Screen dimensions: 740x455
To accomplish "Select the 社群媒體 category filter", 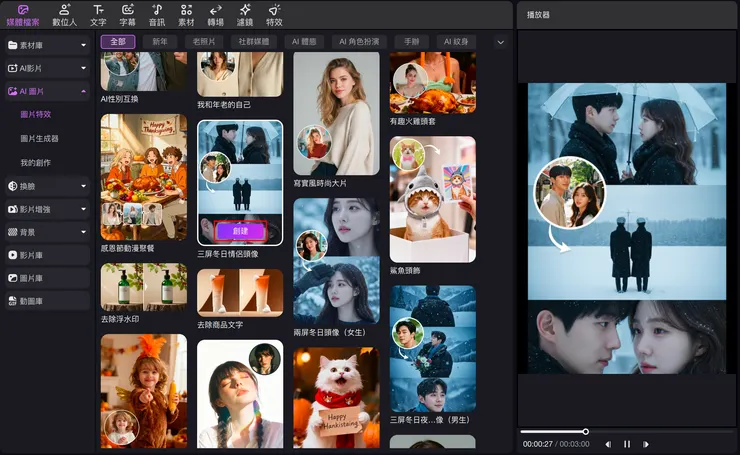I will pyautogui.click(x=253, y=42).
